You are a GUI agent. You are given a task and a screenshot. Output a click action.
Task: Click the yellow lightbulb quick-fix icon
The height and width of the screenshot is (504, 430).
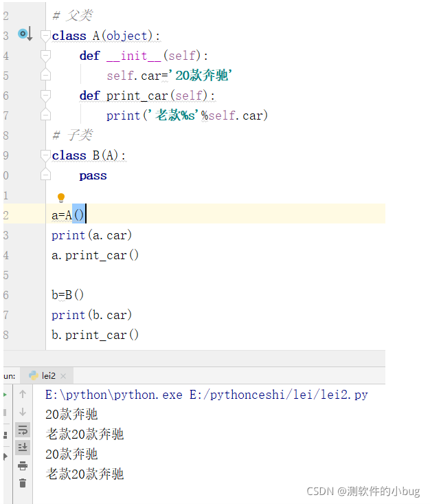point(61,197)
